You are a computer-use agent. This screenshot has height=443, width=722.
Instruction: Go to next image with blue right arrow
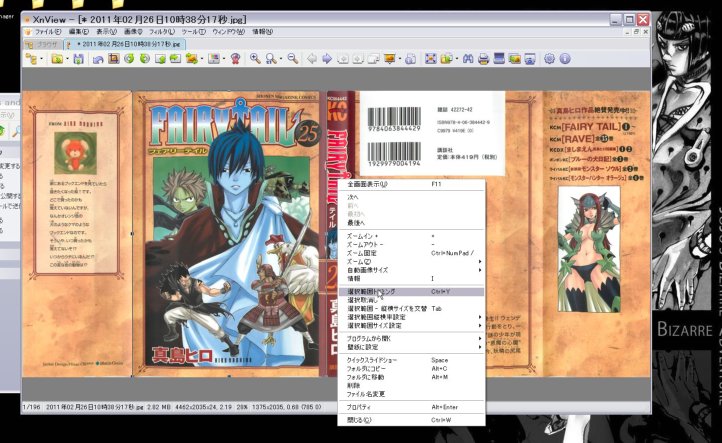click(327, 58)
